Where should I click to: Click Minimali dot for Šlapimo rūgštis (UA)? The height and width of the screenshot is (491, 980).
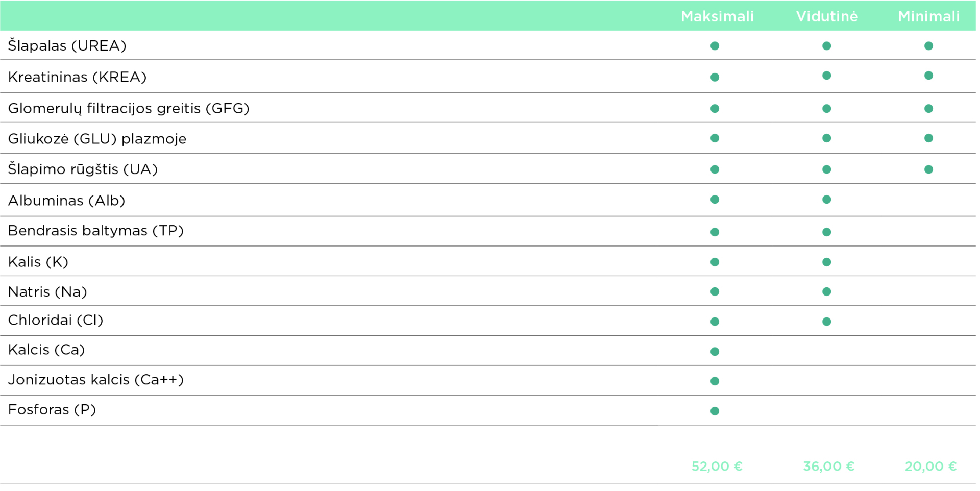(x=928, y=169)
